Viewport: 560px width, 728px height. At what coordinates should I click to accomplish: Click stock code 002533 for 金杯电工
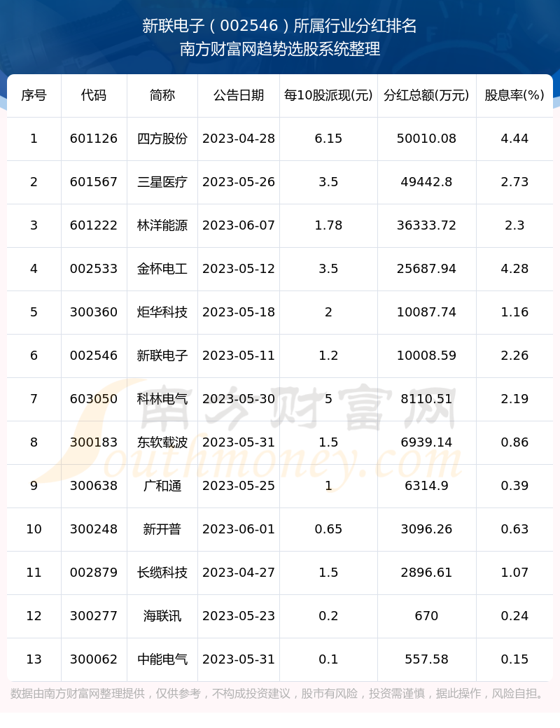point(94,269)
